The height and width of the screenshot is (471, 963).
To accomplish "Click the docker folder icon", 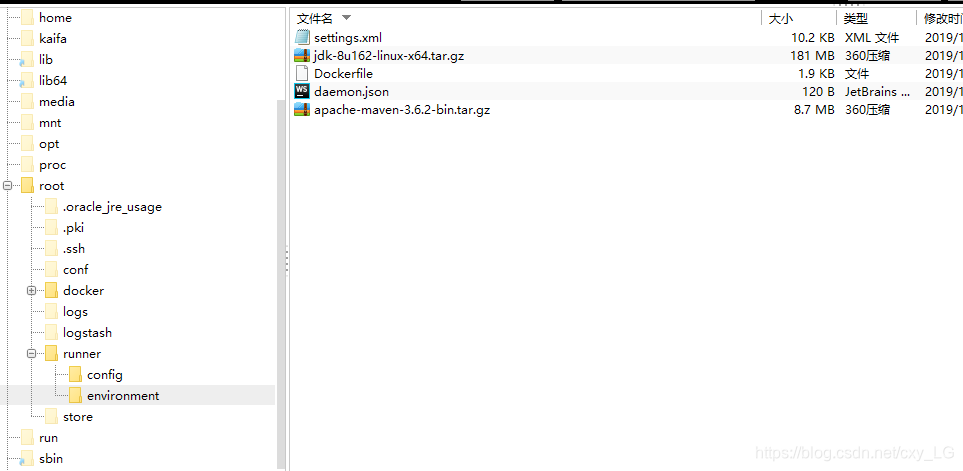I will tap(51, 290).
